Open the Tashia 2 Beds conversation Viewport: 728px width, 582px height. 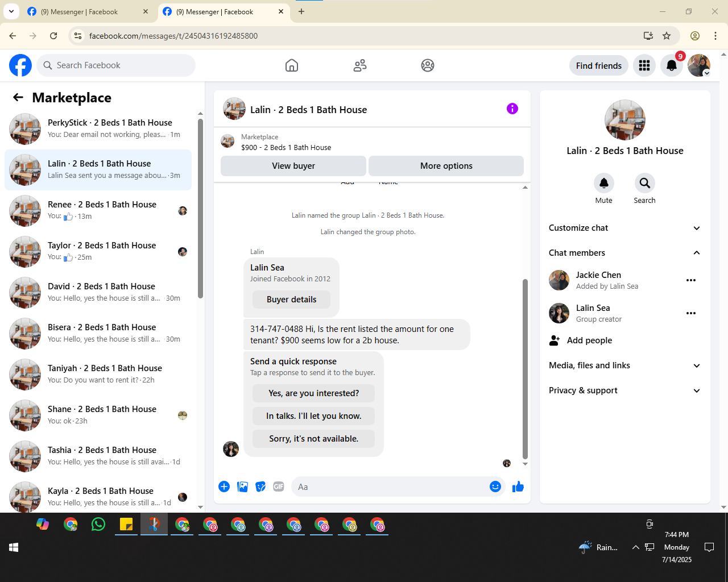98,456
